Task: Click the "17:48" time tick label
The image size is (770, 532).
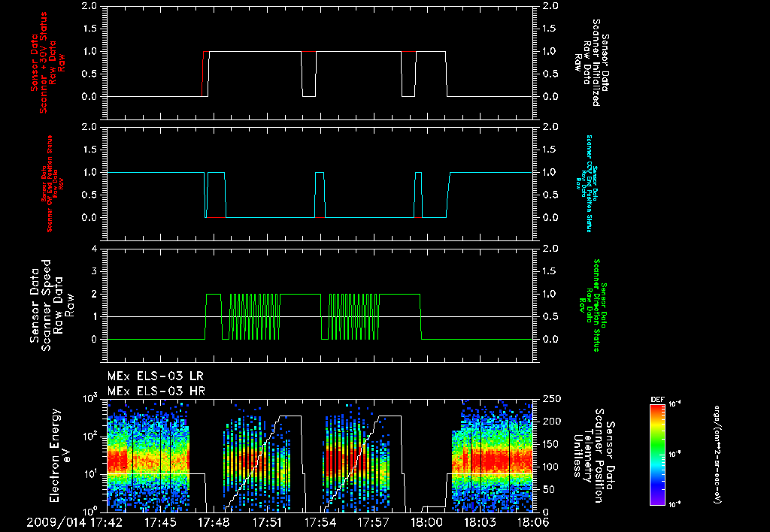Action: [x=214, y=521]
